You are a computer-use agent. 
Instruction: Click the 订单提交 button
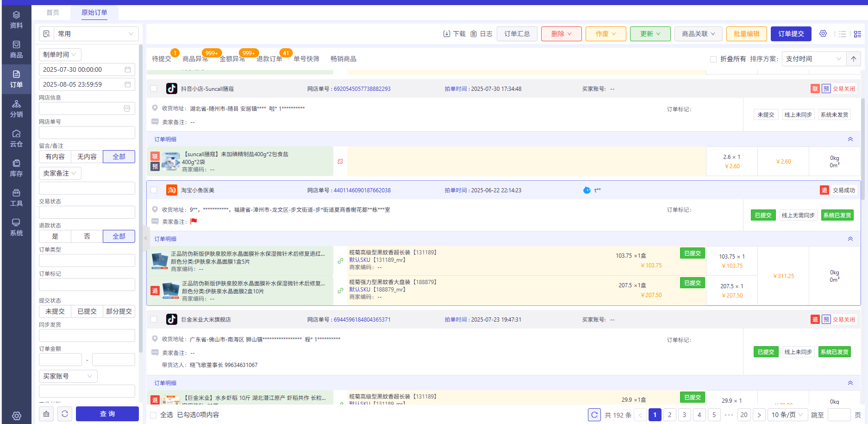coord(791,34)
